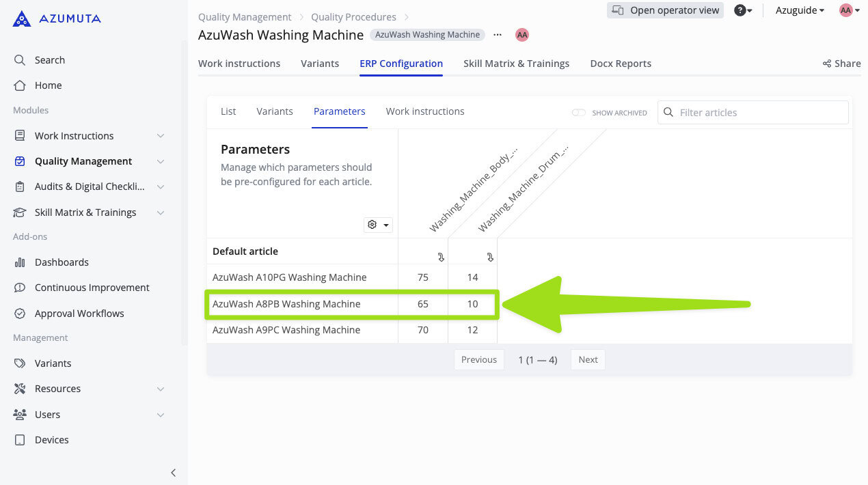Enable the Show Archived toggle
Viewport: 868px width, 485px height.
[x=578, y=112]
